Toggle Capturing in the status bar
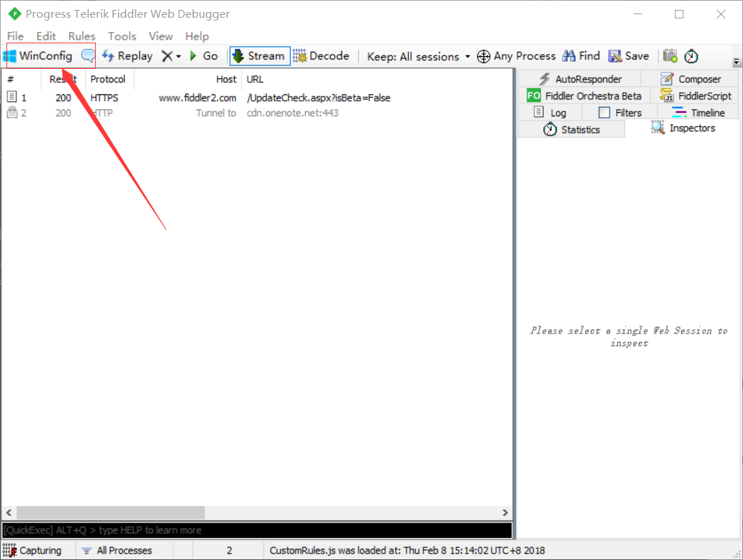The image size is (743, 560). point(32,551)
